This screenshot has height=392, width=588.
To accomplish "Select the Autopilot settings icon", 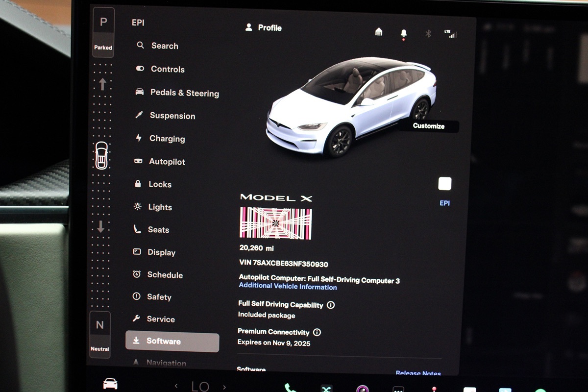I will coord(140,161).
